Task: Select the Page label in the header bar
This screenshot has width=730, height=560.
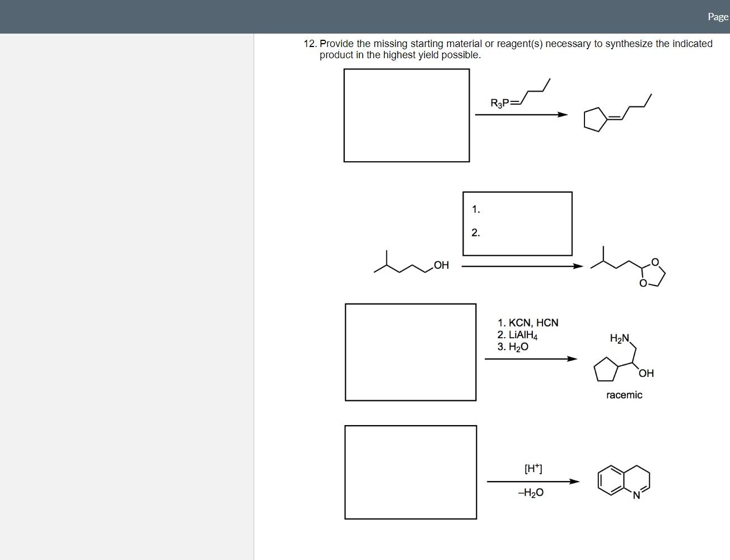Action: tap(718, 17)
